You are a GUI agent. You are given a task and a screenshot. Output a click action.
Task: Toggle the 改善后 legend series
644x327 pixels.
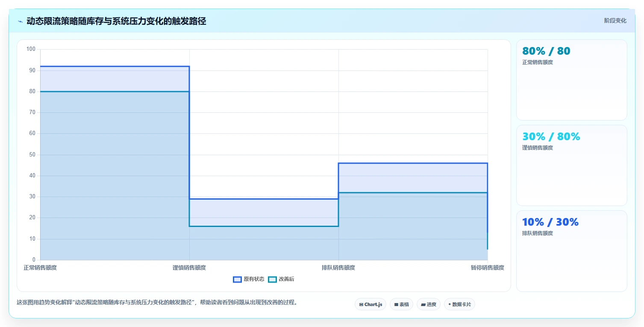[281, 279]
